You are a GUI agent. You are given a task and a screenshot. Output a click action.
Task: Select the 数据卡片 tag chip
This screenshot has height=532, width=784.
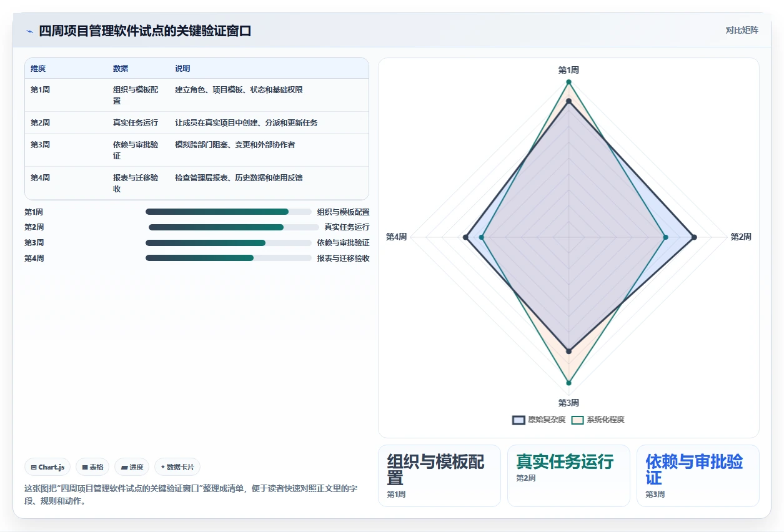click(x=177, y=467)
